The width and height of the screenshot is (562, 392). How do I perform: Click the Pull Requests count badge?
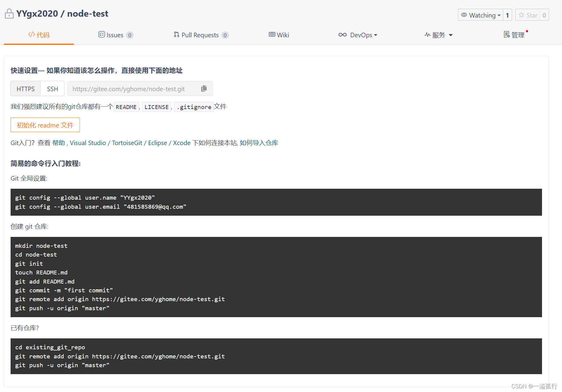coord(225,35)
